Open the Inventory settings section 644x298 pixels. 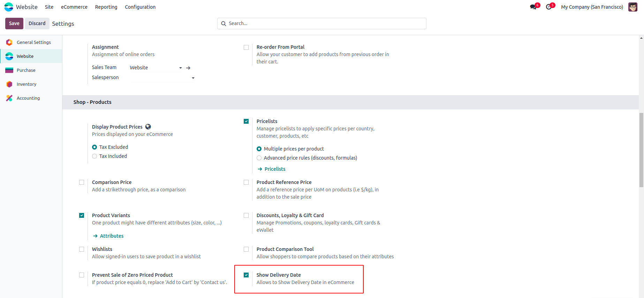[x=26, y=84]
